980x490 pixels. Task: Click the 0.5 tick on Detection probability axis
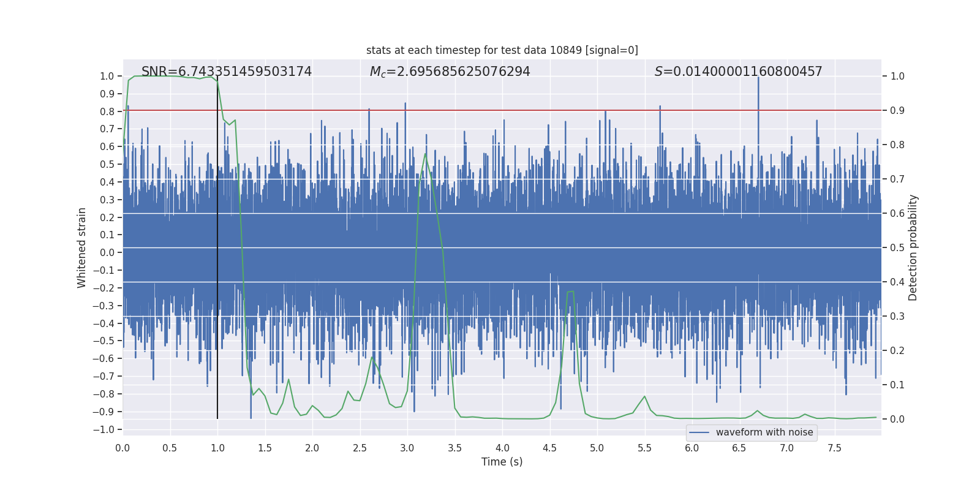[x=897, y=248]
